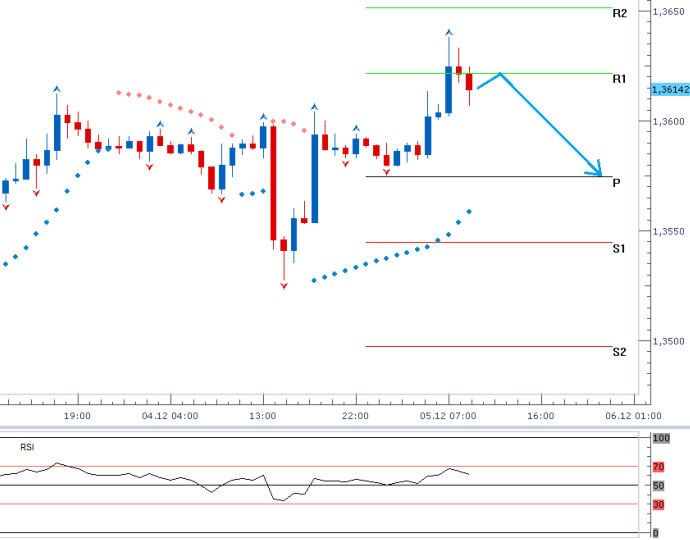Click the RSI 50 midline value

658,486
